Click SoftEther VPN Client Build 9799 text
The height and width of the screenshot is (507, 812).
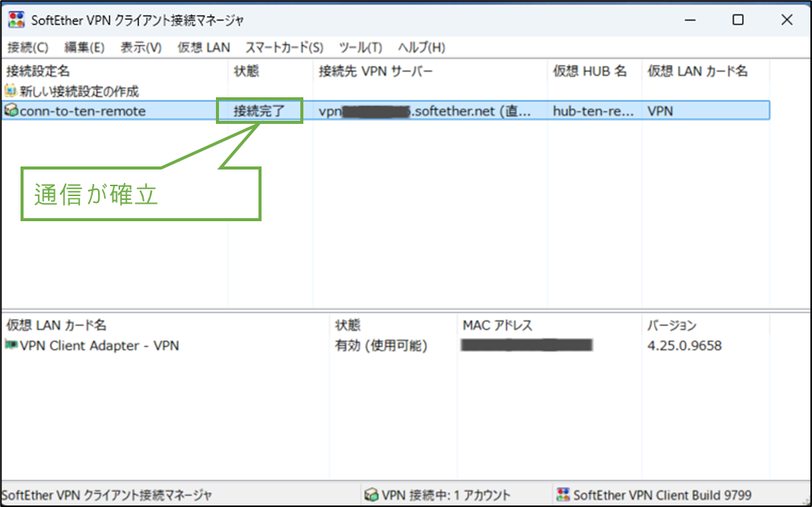click(662, 495)
